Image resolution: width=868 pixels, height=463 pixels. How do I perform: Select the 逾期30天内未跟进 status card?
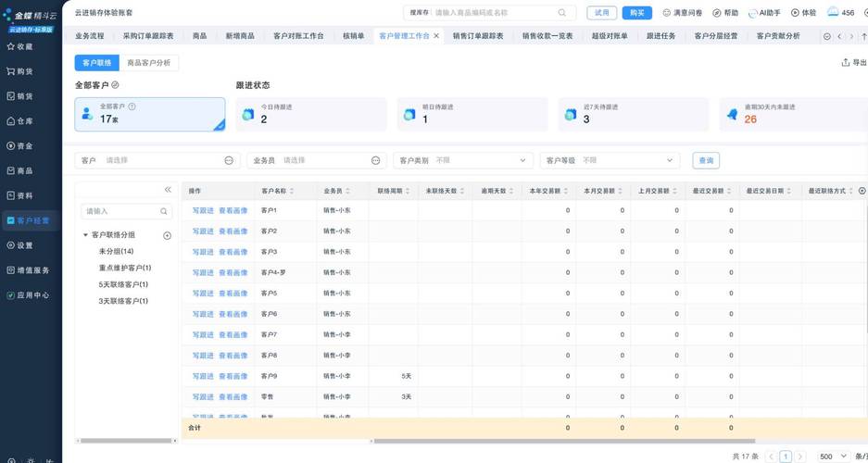[x=794, y=115]
